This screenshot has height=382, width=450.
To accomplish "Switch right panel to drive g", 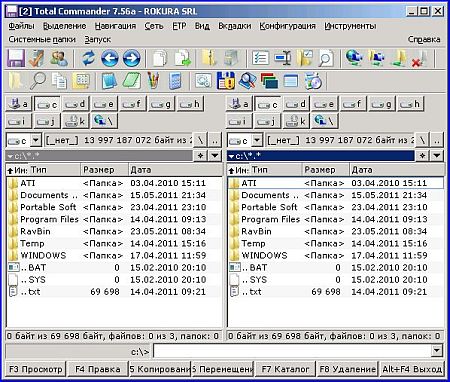I will pos(382,104).
